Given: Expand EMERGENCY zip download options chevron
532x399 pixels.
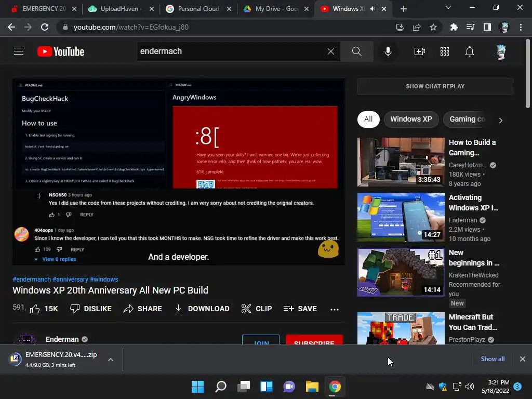Looking at the screenshot, I should [x=111, y=360].
